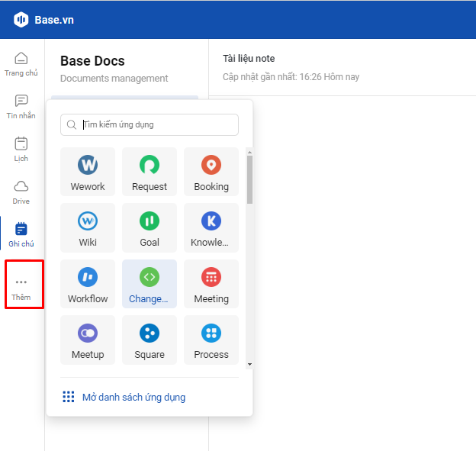The height and width of the screenshot is (451, 476).
Task: Click the Tài liệu note title
Action: coord(249,58)
